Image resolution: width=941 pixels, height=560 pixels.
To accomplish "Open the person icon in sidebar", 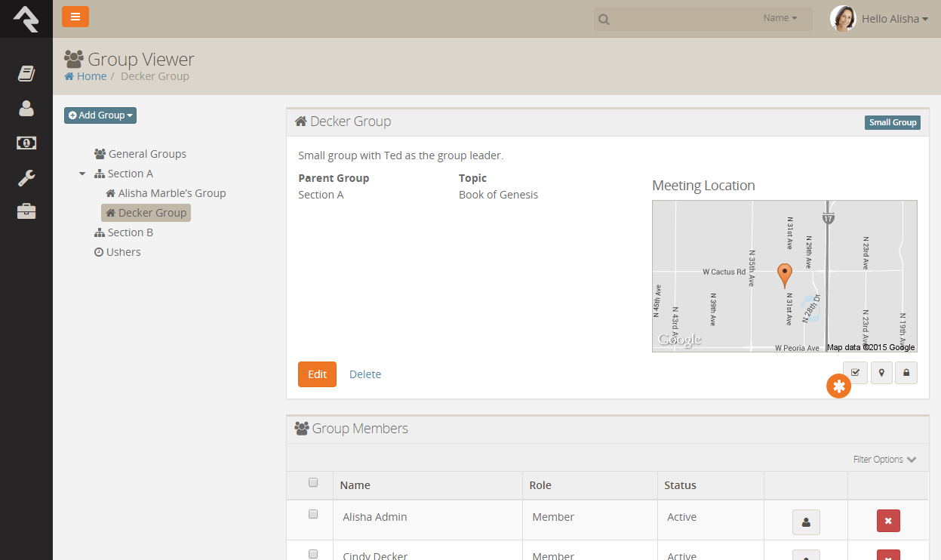I will (x=26, y=108).
